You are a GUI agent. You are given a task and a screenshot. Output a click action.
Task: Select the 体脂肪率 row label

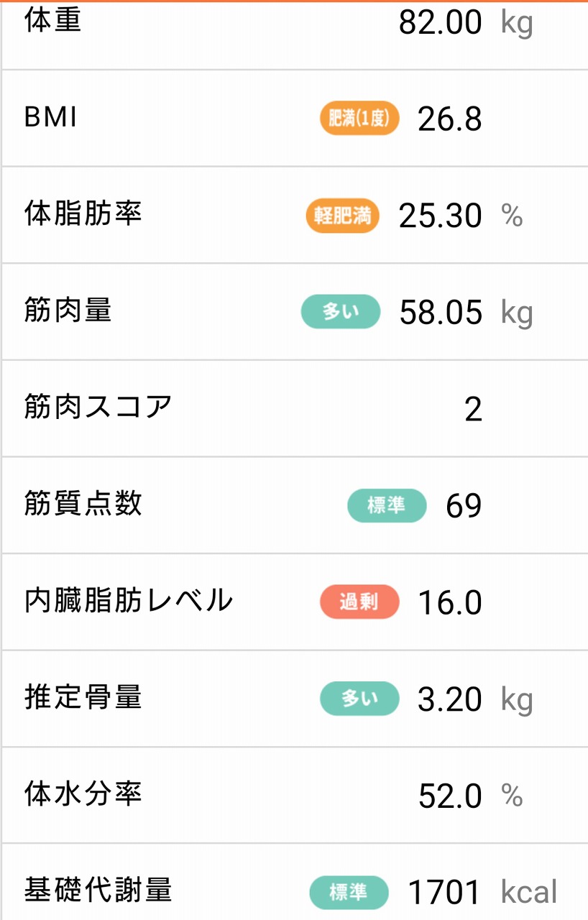83,214
